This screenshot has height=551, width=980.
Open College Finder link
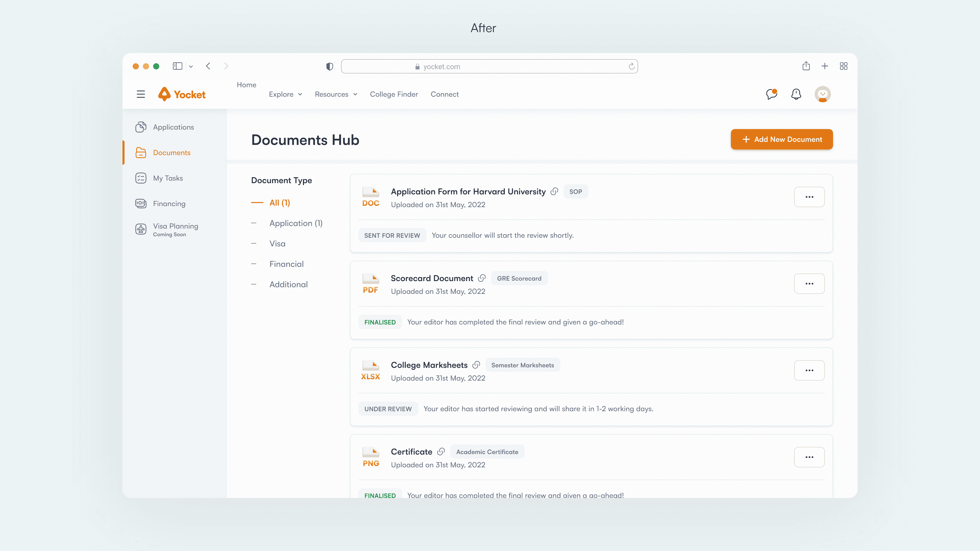click(x=394, y=94)
